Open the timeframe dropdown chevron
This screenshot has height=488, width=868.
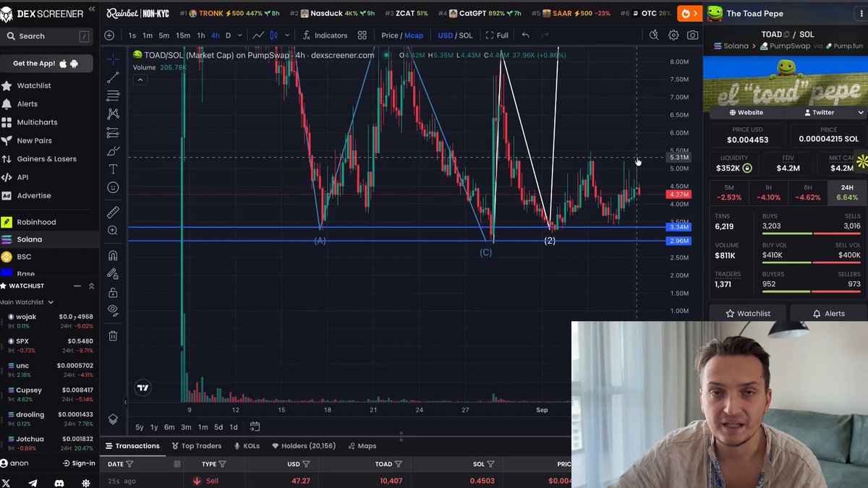(x=240, y=35)
